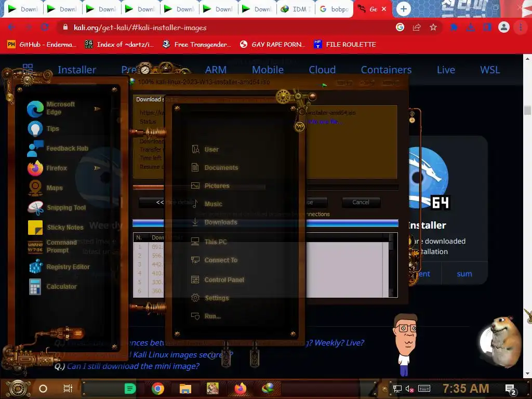Switch to the bobpo Google tab

point(335,9)
